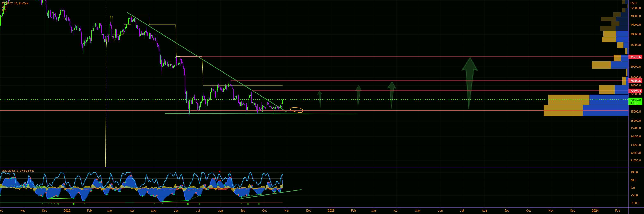Click the 52000.0 price axis value

pyautogui.click(x=636, y=8)
